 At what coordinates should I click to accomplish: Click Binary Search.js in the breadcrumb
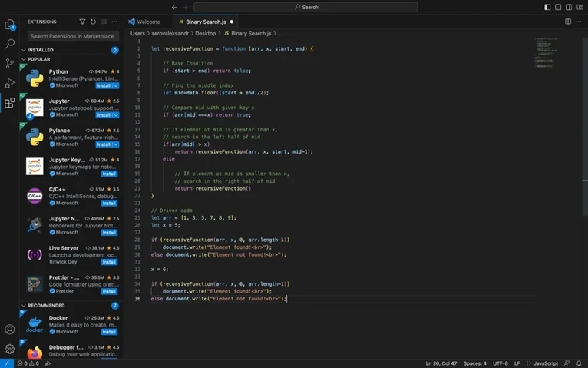point(251,33)
